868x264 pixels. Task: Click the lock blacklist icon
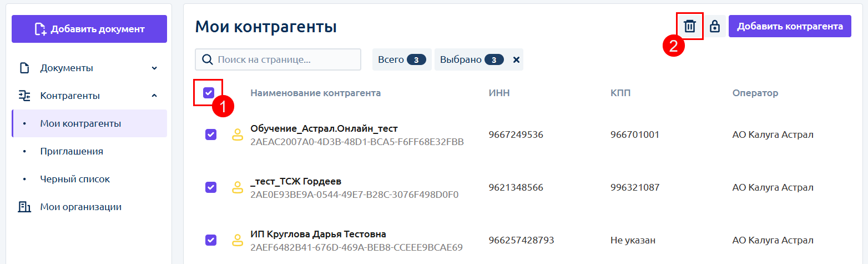point(715,26)
